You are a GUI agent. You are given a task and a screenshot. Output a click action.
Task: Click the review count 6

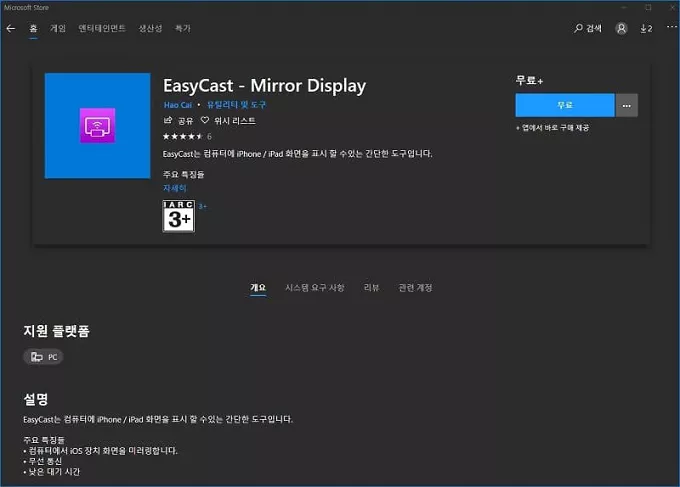click(x=209, y=137)
